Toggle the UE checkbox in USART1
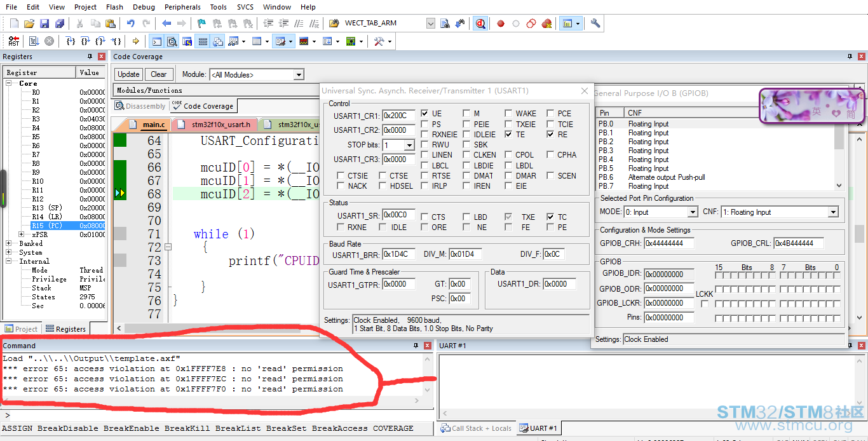 pyautogui.click(x=424, y=114)
